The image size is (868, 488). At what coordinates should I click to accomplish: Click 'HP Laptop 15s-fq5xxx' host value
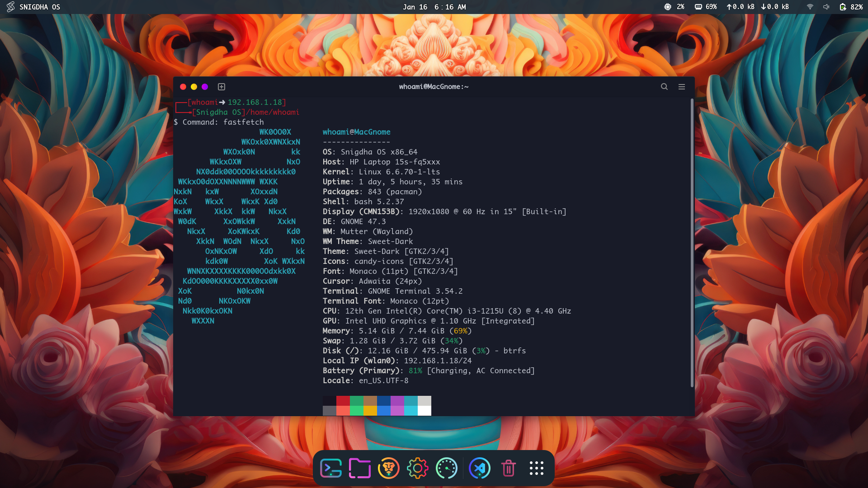(395, 162)
